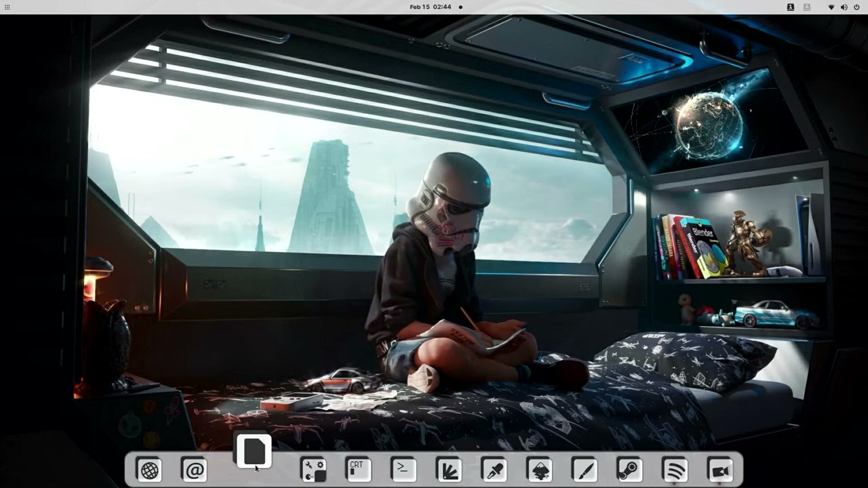Open the wrench and gear tweaks app
Screen dimensions: 868x488
click(x=313, y=470)
